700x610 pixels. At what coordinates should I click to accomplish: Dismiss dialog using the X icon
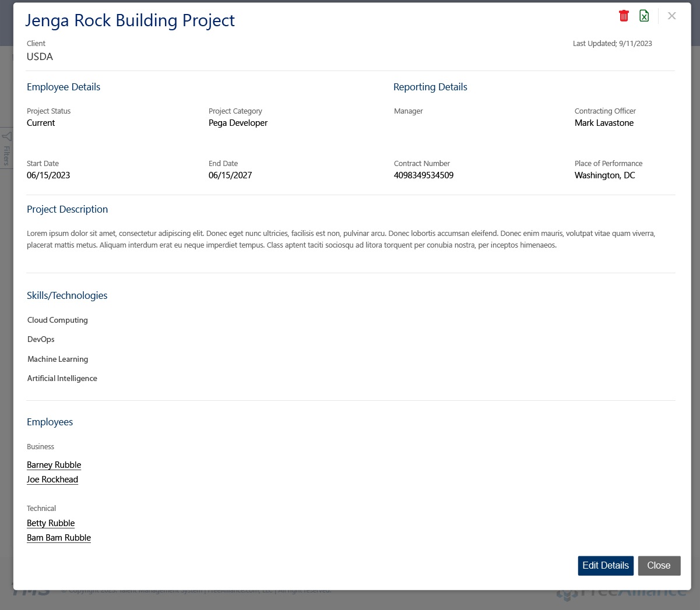click(671, 16)
